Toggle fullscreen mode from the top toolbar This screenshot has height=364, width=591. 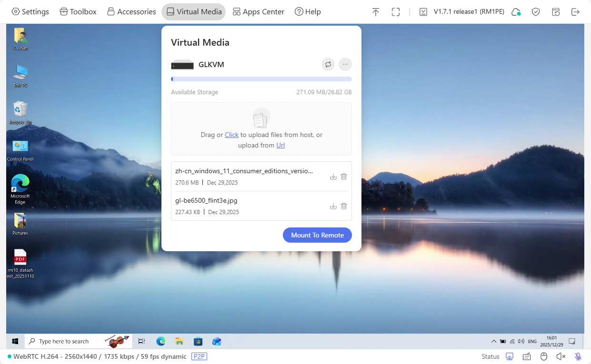click(396, 11)
